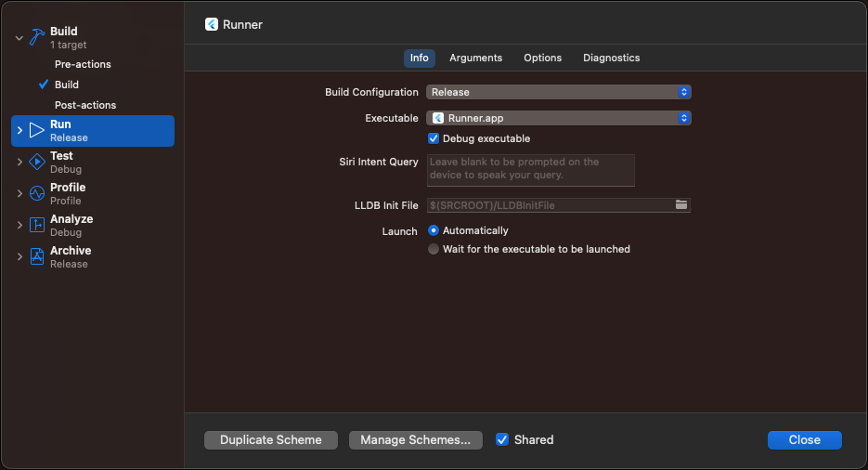Expand the Run section chevron
This screenshot has height=470, width=868.
tap(19, 130)
